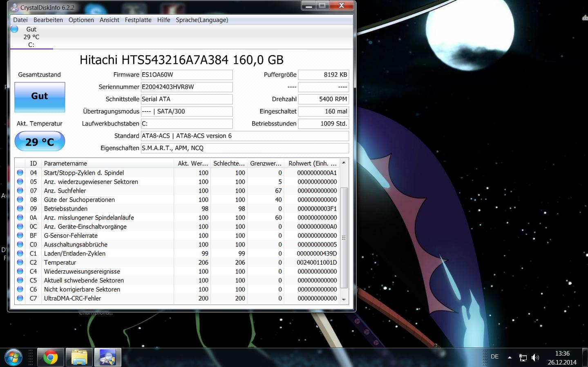Viewport: 588px width, 367px height.
Task: Click the Standard field ATA8-ACS version 6
Action: pyautogui.click(x=245, y=136)
